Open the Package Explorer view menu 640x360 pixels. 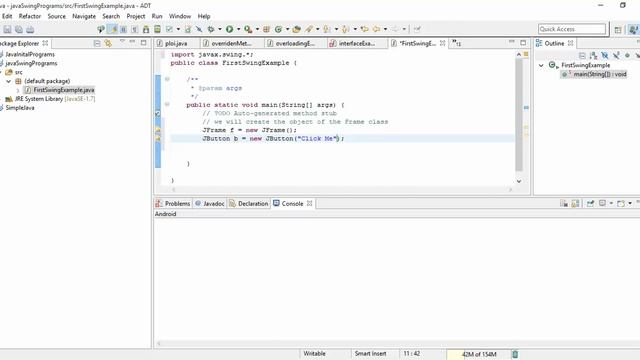122,42
